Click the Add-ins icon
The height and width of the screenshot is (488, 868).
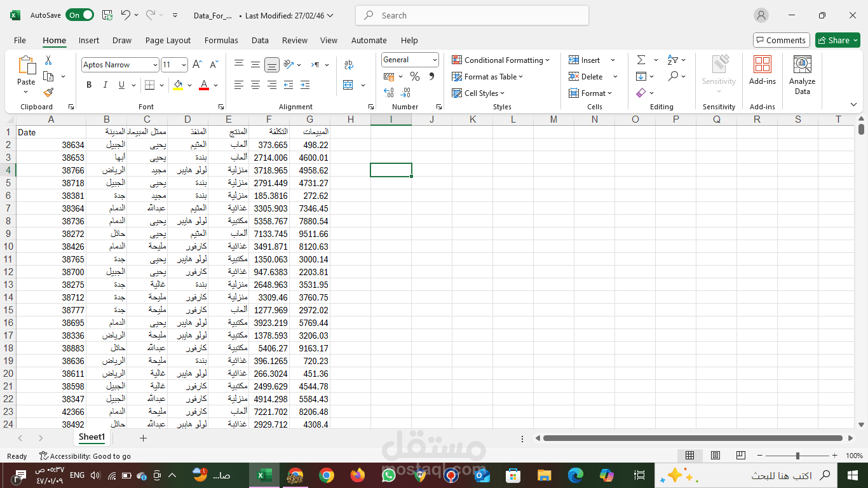coord(763,71)
